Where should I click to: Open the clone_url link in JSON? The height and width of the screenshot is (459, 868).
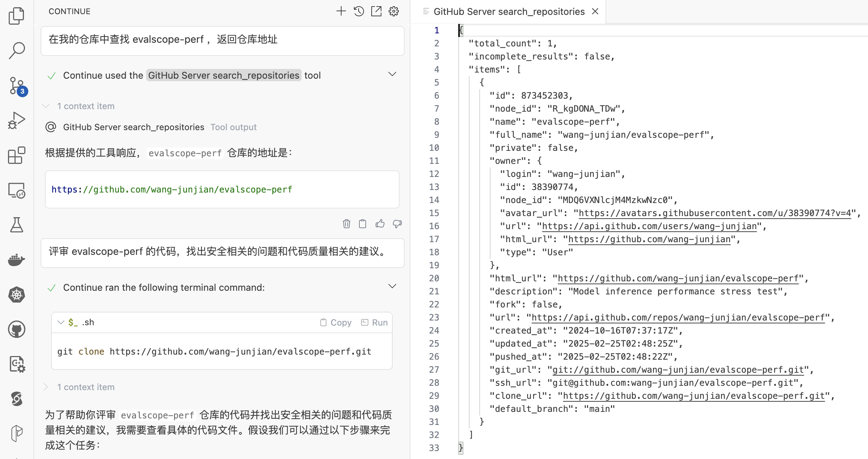(x=693, y=396)
